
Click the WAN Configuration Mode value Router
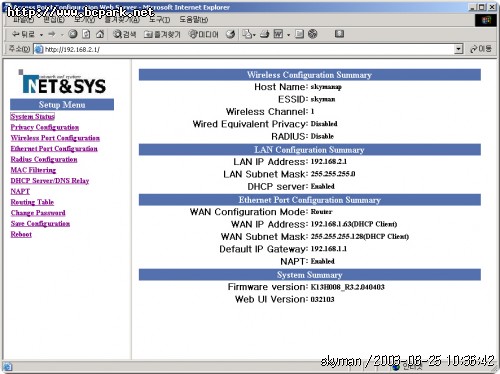pyautogui.click(x=321, y=212)
